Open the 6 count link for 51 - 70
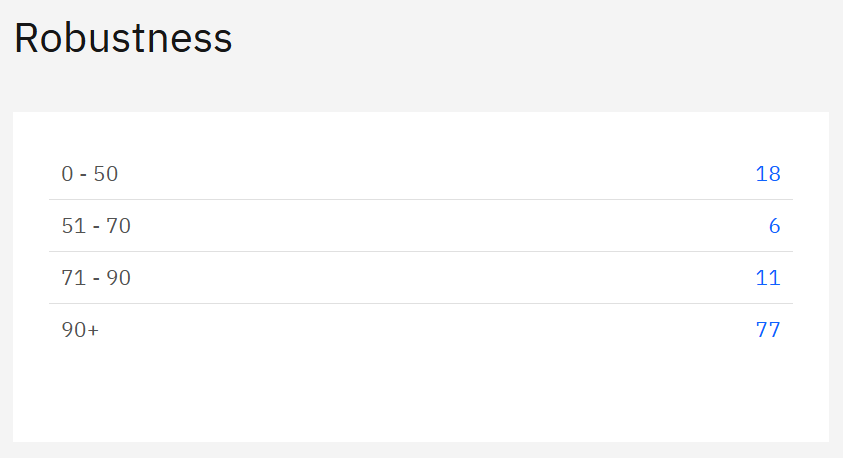Image resolution: width=843 pixels, height=458 pixels. click(x=774, y=226)
